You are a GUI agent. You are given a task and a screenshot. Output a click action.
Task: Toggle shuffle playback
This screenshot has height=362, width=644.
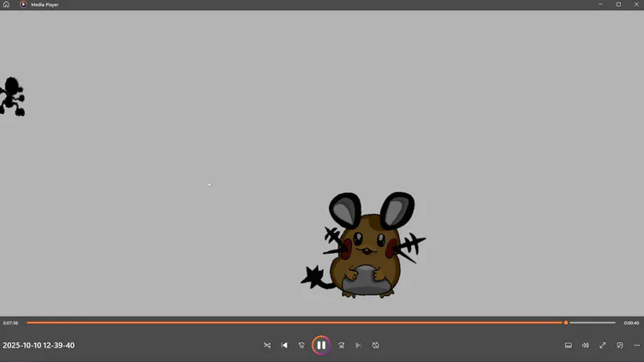(267, 345)
